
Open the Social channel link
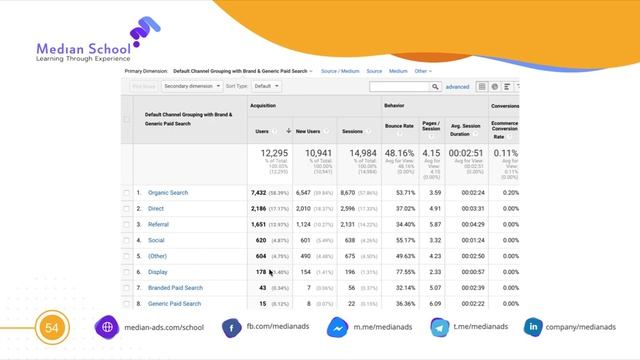(x=156, y=240)
